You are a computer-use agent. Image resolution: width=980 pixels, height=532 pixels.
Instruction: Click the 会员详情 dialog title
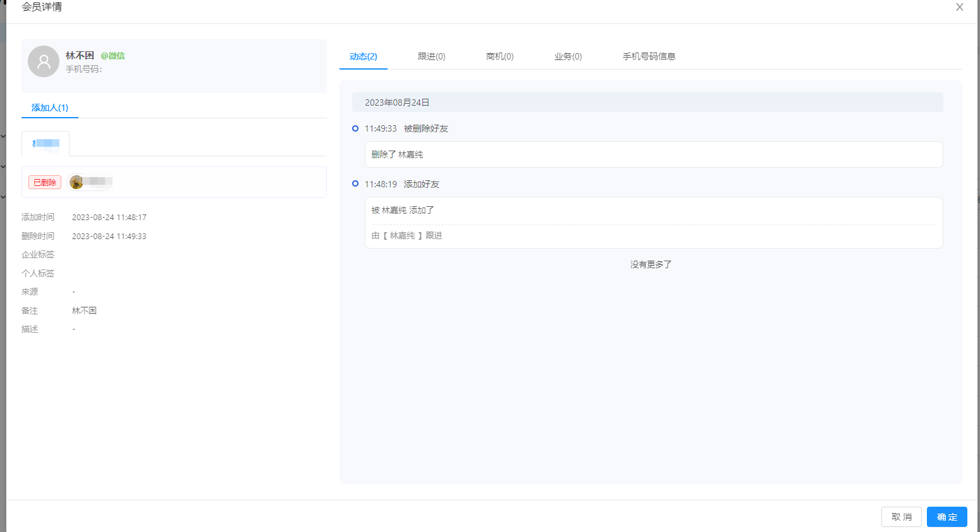[42, 7]
